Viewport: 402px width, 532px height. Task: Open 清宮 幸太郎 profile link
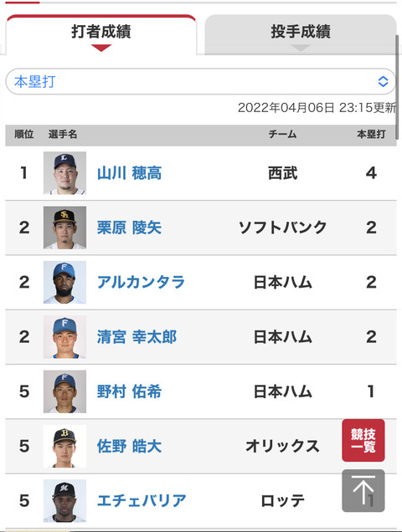point(137,337)
